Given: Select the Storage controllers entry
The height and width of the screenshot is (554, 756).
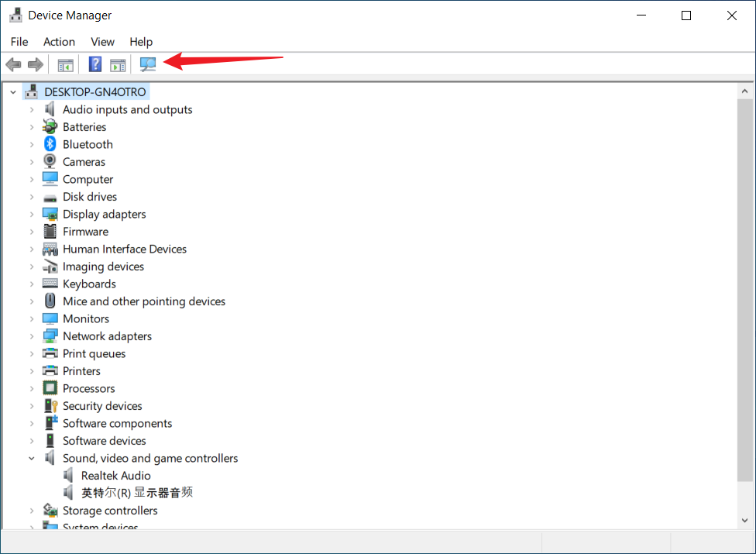Looking at the screenshot, I should (110, 511).
